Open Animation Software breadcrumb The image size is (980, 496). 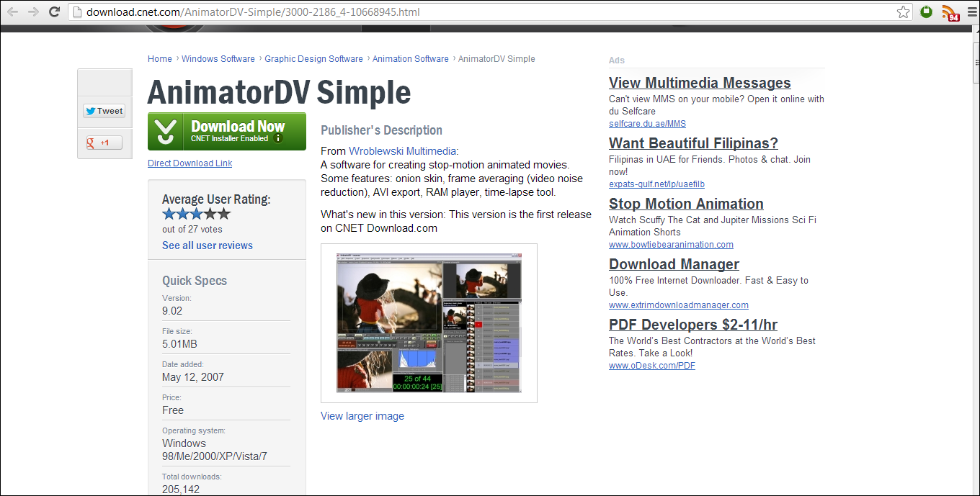(x=411, y=59)
